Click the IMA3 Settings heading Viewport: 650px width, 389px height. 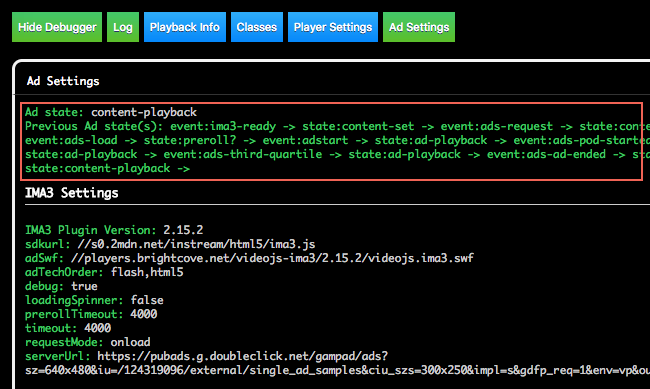(x=72, y=193)
